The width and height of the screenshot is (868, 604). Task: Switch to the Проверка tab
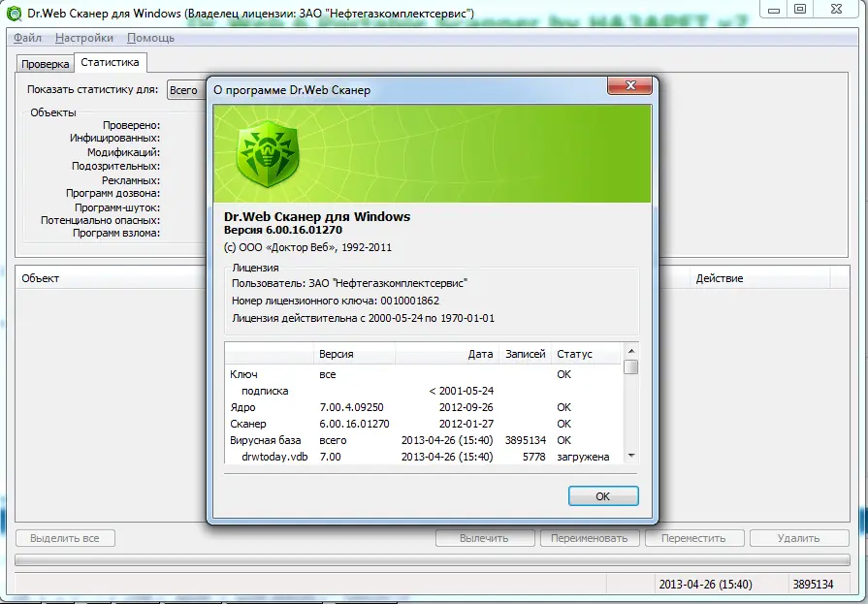coord(45,64)
